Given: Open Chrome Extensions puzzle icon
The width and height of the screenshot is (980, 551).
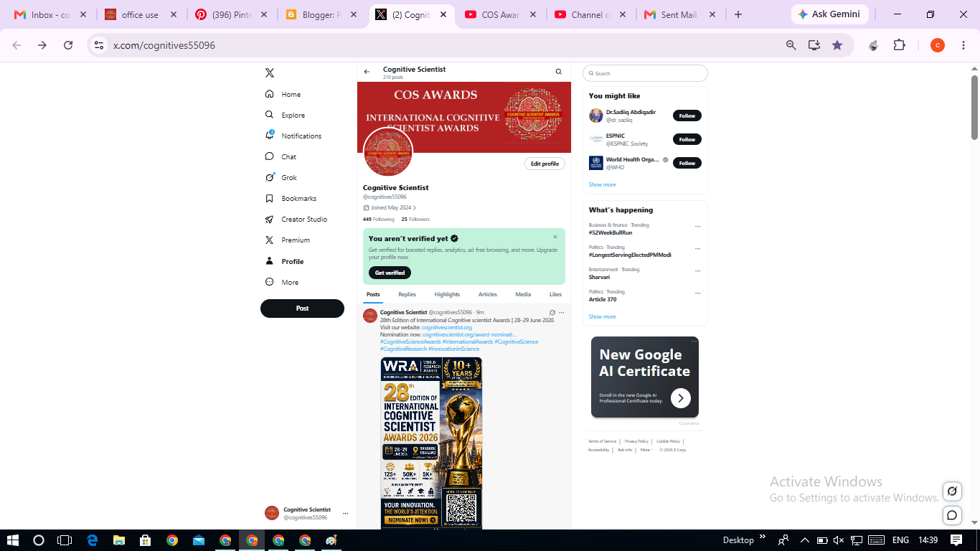Looking at the screenshot, I should (x=900, y=45).
